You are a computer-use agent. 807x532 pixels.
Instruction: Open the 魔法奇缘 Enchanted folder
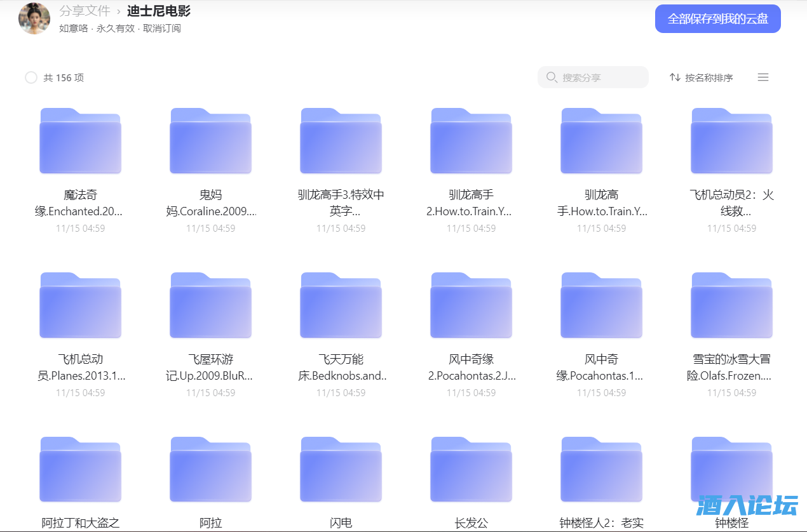(80, 140)
